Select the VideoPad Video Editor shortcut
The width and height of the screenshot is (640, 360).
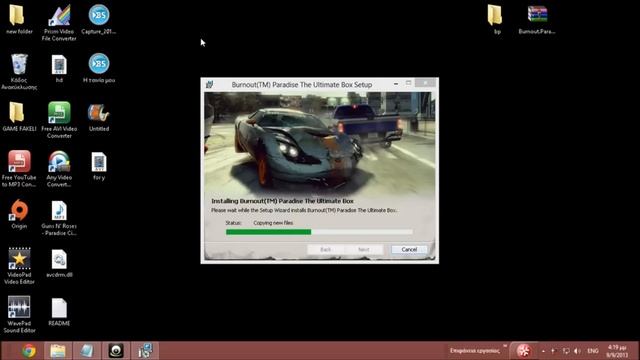[x=19, y=266]
